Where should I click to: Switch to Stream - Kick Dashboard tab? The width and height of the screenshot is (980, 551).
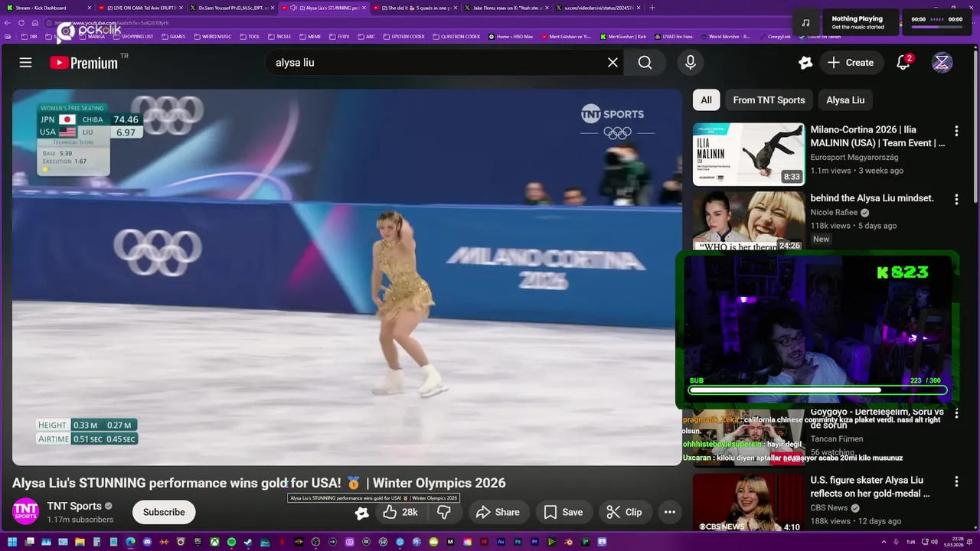pyautogui.click(x=46, y=8)
